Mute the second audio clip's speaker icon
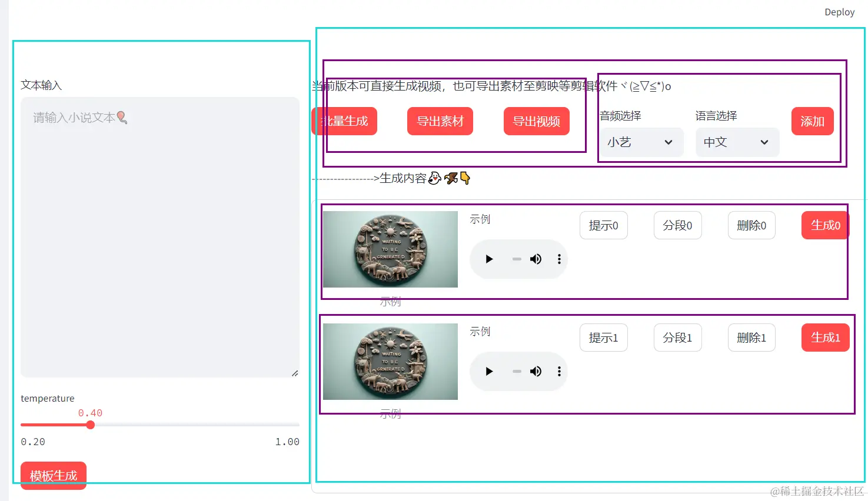868x501 pixels. pos(536,371)
